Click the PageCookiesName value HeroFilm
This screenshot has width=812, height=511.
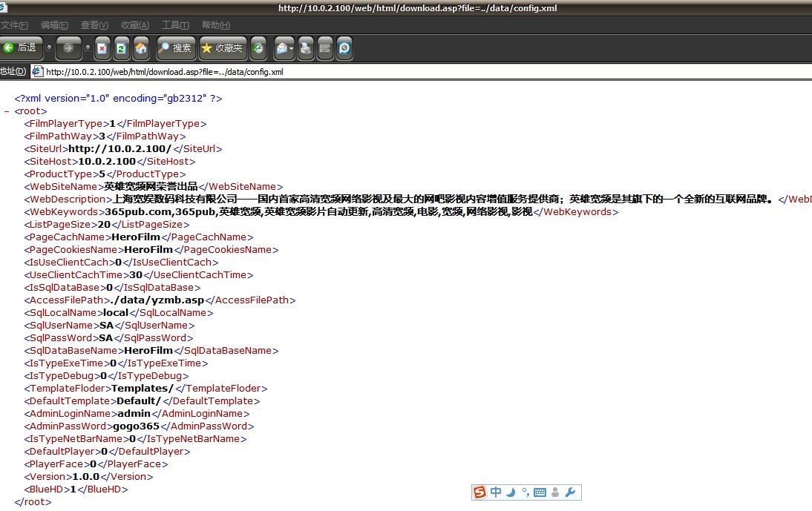coord(148,250)
